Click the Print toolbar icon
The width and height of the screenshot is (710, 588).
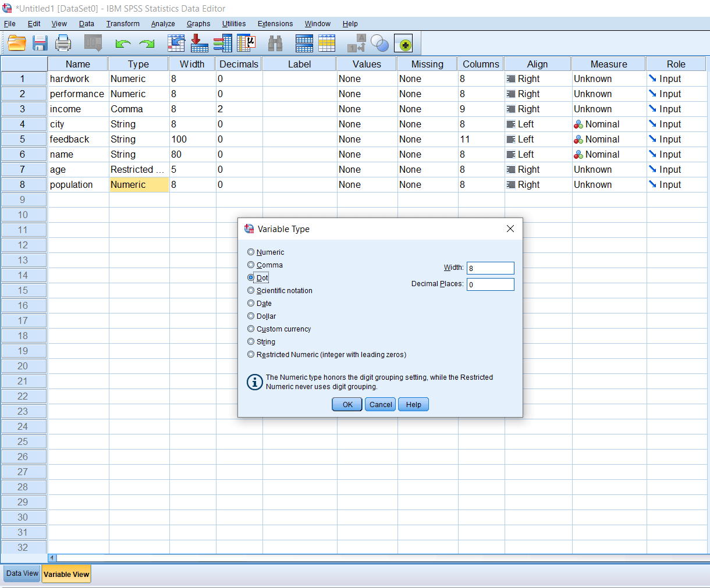pos(63,44)
